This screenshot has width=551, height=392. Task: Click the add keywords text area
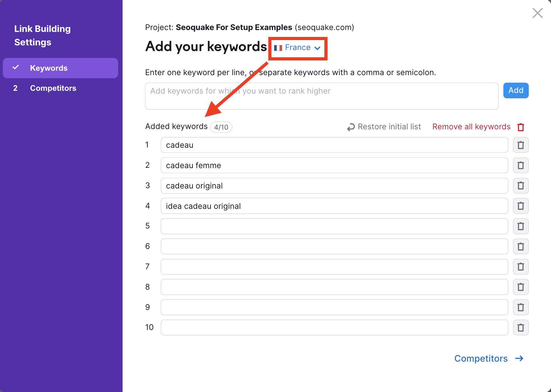(322, 96)
